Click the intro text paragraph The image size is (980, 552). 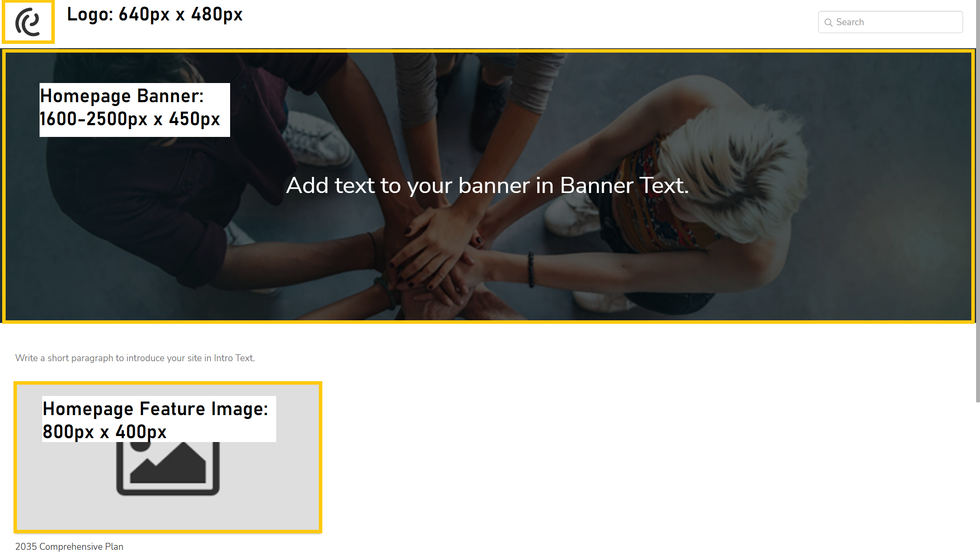(135, 358)
